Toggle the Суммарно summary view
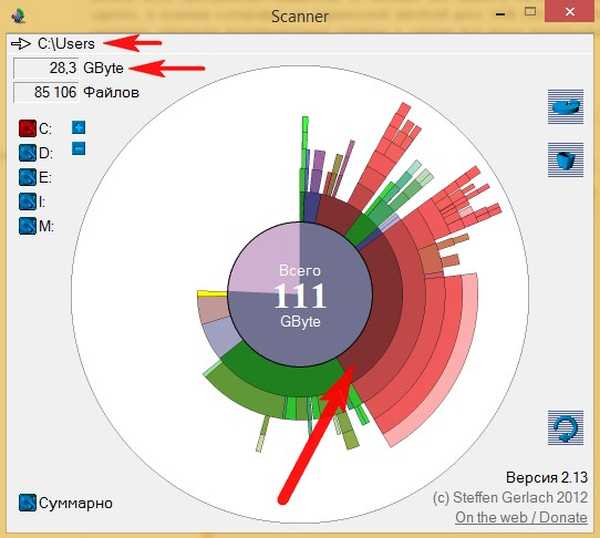The width and height of the screenshot is (600, 538). point(27,502)
